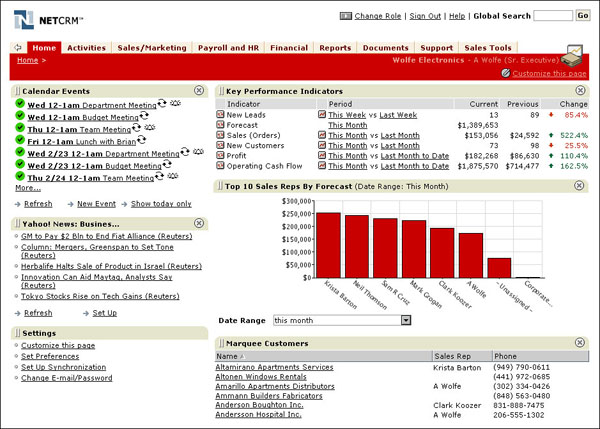Viewport: 600px width, 429px height.
Task: Click the customize page pencil icon
Action: tap(505, 73)
